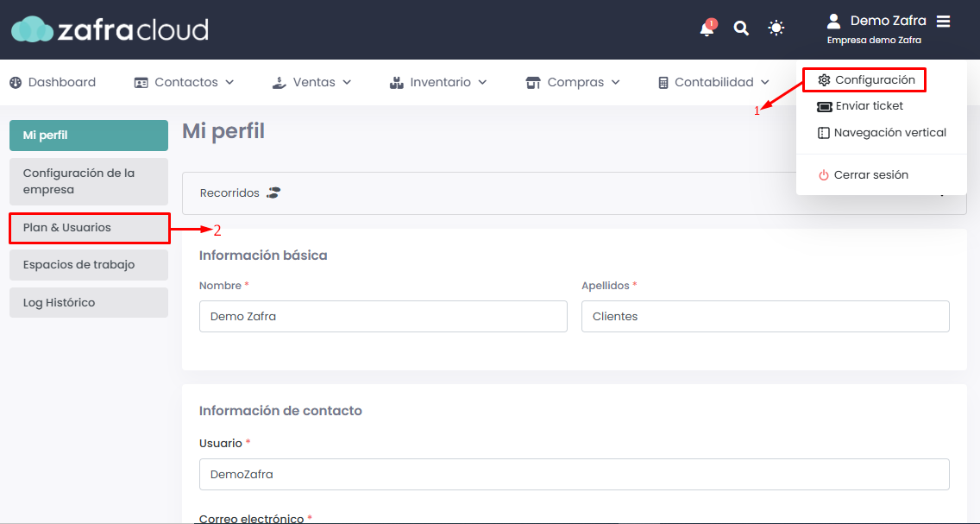Screen dimensions: 980x524
Task: Switch to Navegación vertical
Action: (882, 133)
